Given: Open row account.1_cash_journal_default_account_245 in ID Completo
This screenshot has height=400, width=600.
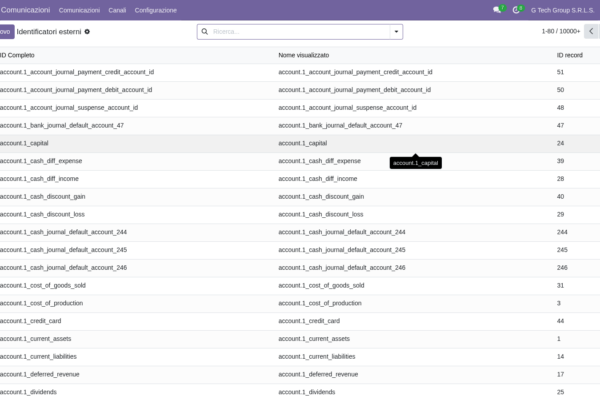Looking at the screenshot, I should (64, 250).
